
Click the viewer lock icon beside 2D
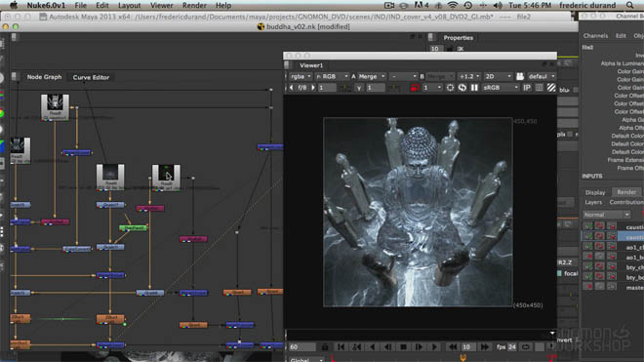click(520, 76)
